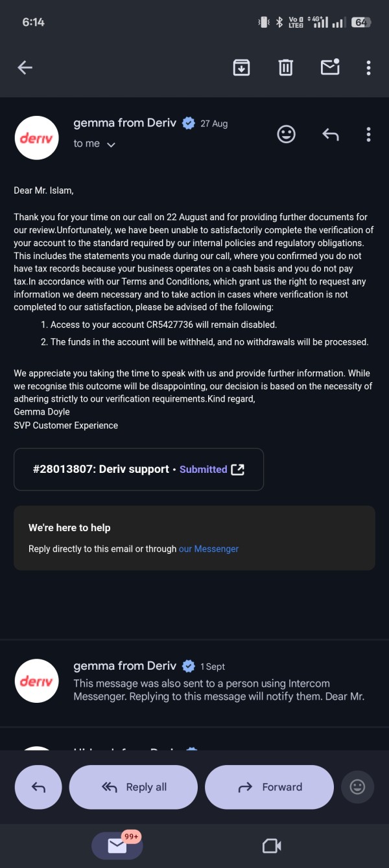
Task: Open the 'our Messenger' link
Action: click(208, 549)
